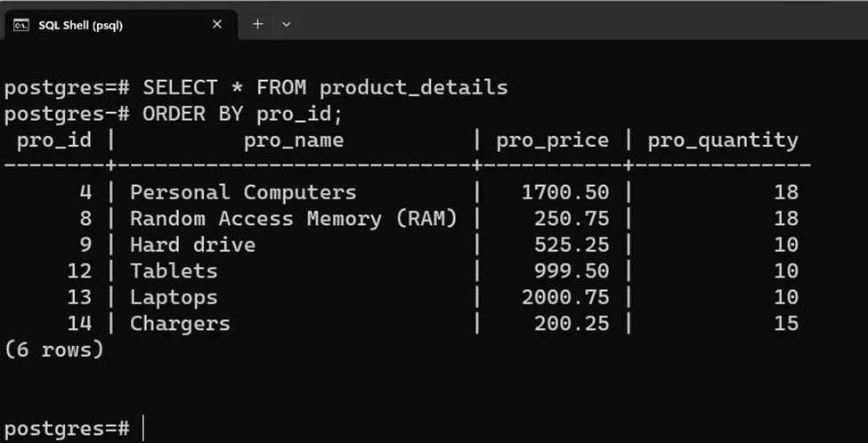Screen dimensions: 868x443
Task: Click the pro_id column header
Action: [x=53, y=140]
